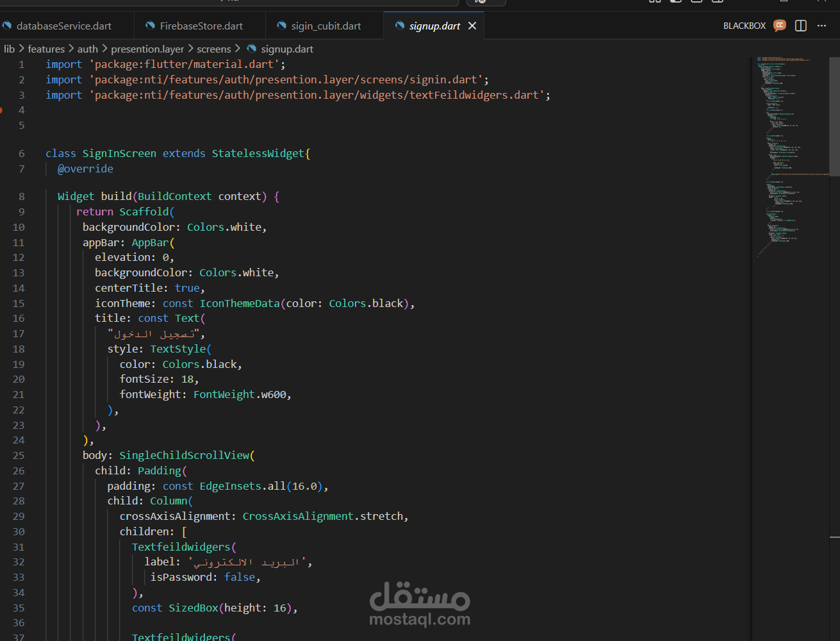Click the BLACKBOX label in the editor toolbar
Viewport: 840px width, 641px height.
745,26
